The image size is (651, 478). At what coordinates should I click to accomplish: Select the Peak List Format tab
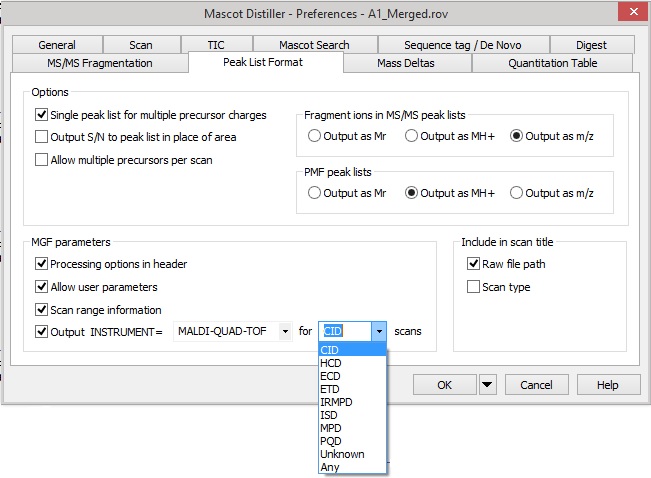coord(264,62)
